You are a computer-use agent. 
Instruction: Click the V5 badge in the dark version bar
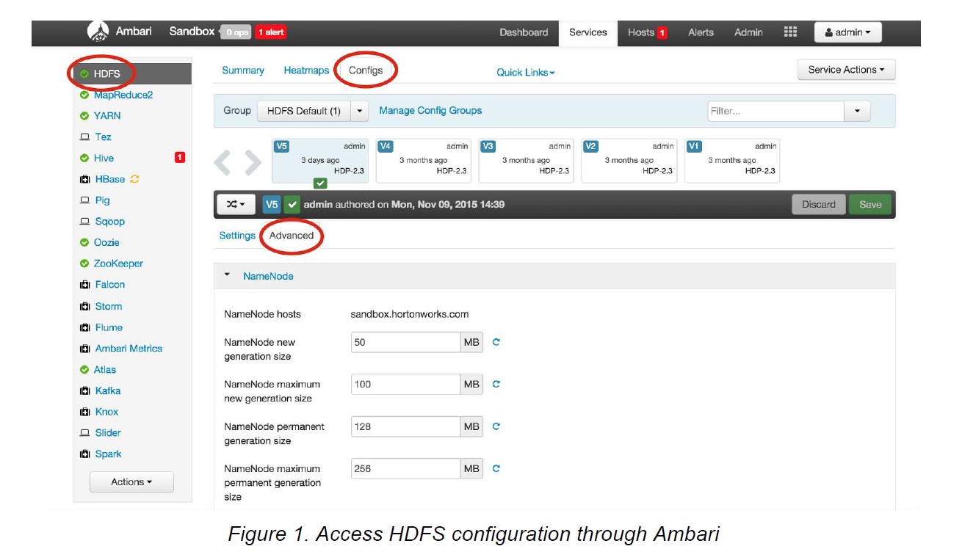point(272,204)
